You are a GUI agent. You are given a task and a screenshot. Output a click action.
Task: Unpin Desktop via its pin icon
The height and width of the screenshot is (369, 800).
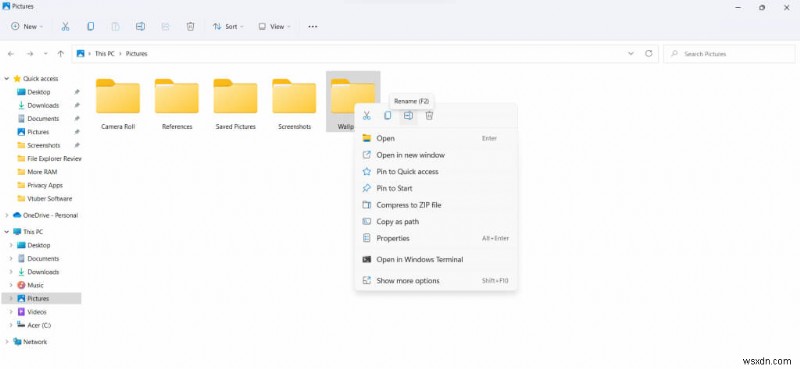point(77,92)
